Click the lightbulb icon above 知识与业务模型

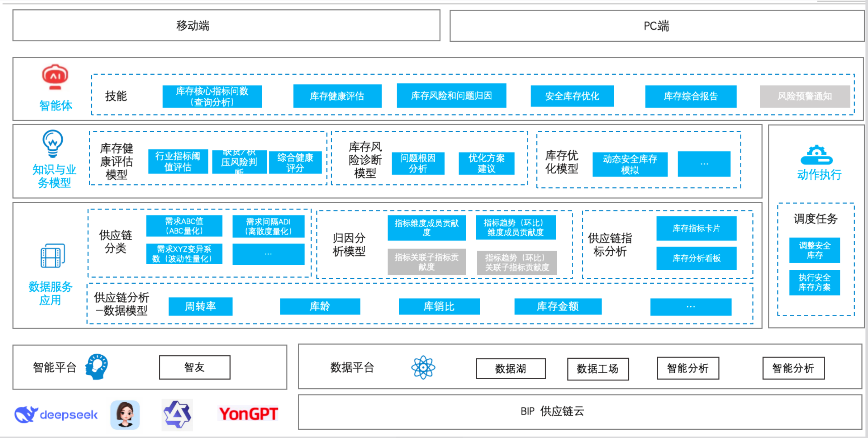(x=53, y=144)
